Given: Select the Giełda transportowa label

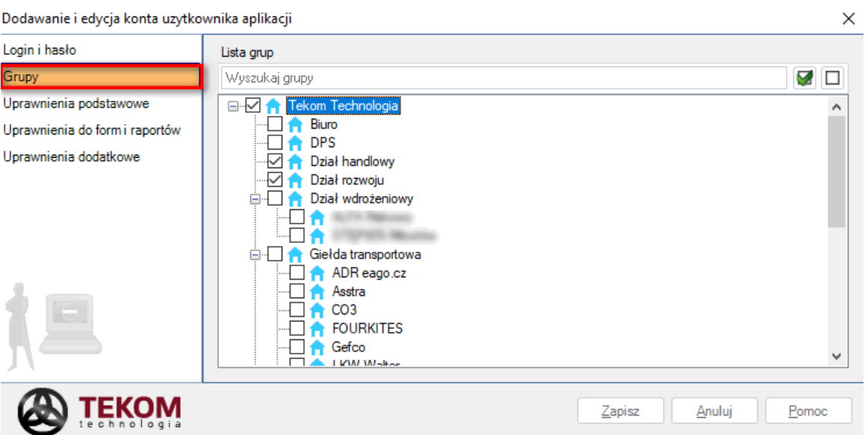Looking at the screenshot, I should click(x=365, y=254).
